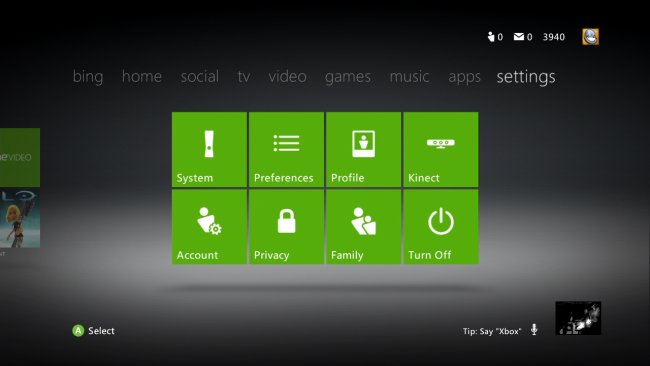Viewport: 650px width, 366px height.
Task: Switch to the bing tab
Action: pos(88,77)
